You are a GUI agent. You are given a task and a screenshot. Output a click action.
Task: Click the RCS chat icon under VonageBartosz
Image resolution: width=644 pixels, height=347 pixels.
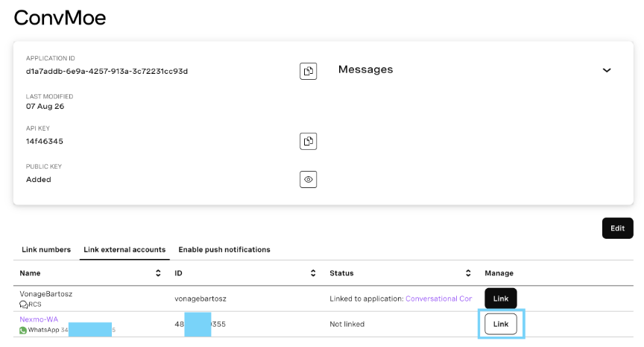(23, 304)
